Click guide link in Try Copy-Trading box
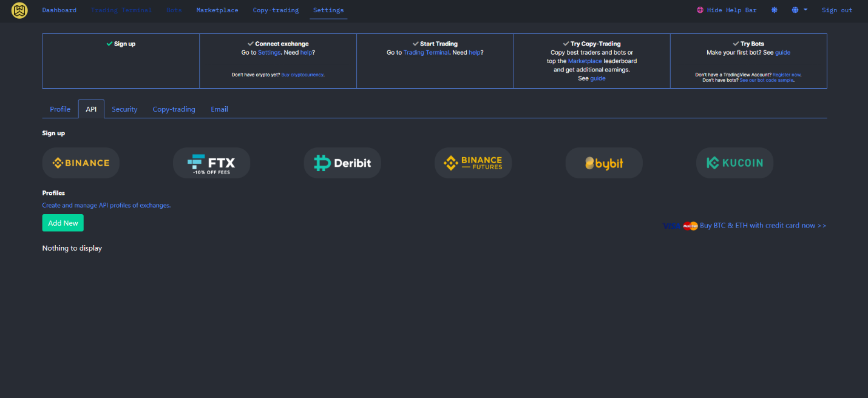 tap(598, 78)
